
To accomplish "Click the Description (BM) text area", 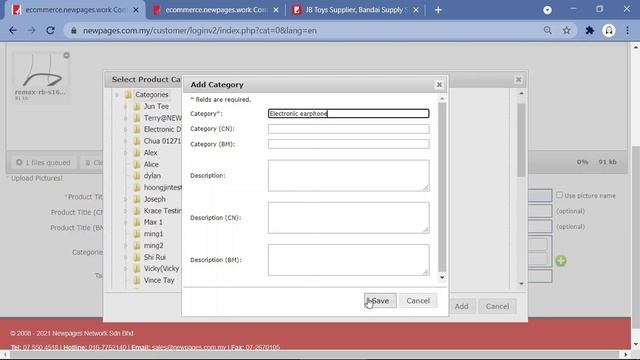I will point(349,260).
